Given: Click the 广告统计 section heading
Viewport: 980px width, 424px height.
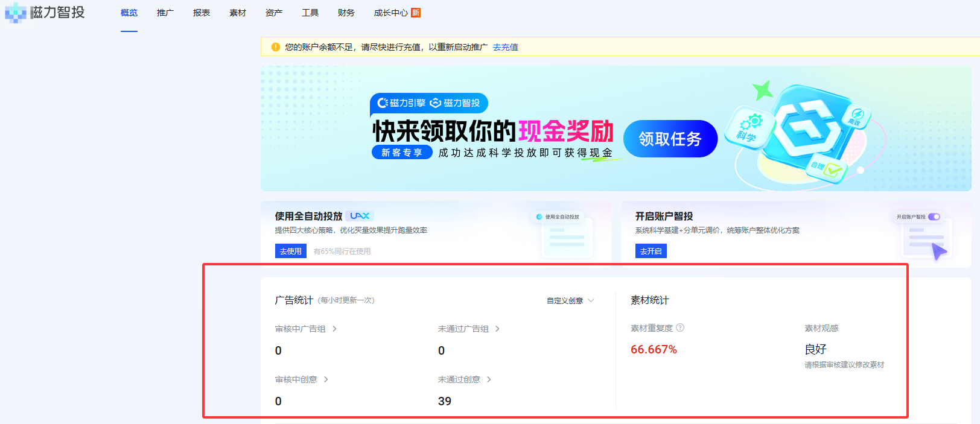Looking at the screenshot, I should coord(294,300).
